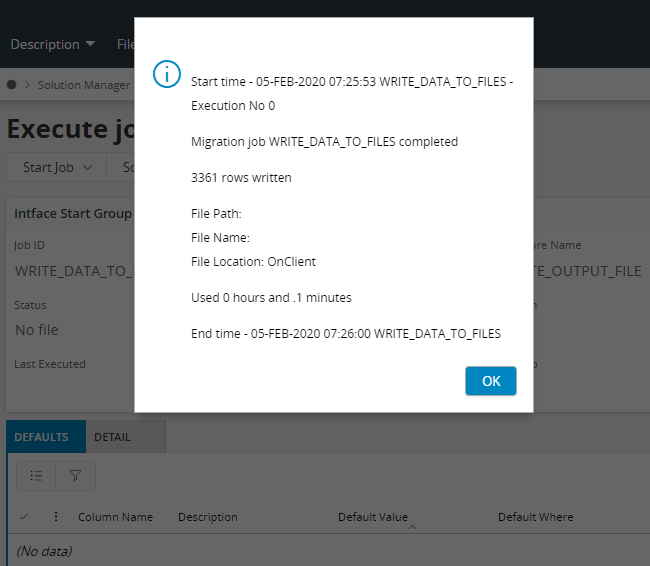
Task: Open the Solution Manager breadcrumb link
Action: tap(83, 85)
